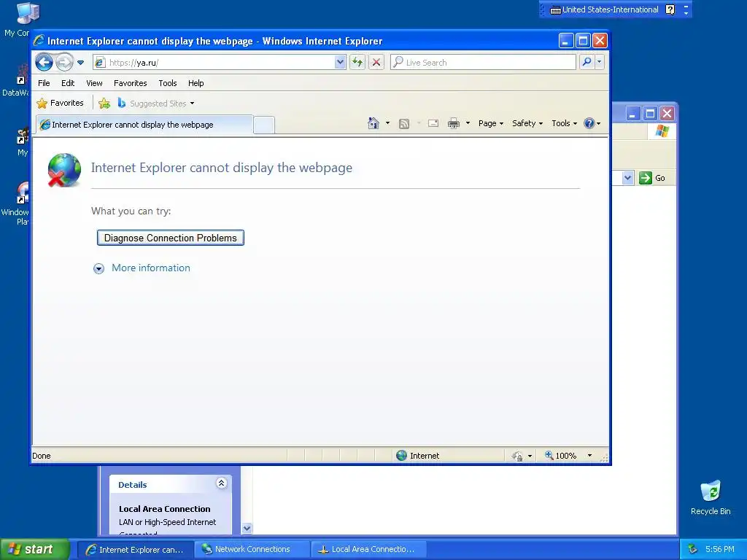The image size is (747, 560).
Task: Expand the address bar URL history dropdown
Action: (x=340, y=63)
